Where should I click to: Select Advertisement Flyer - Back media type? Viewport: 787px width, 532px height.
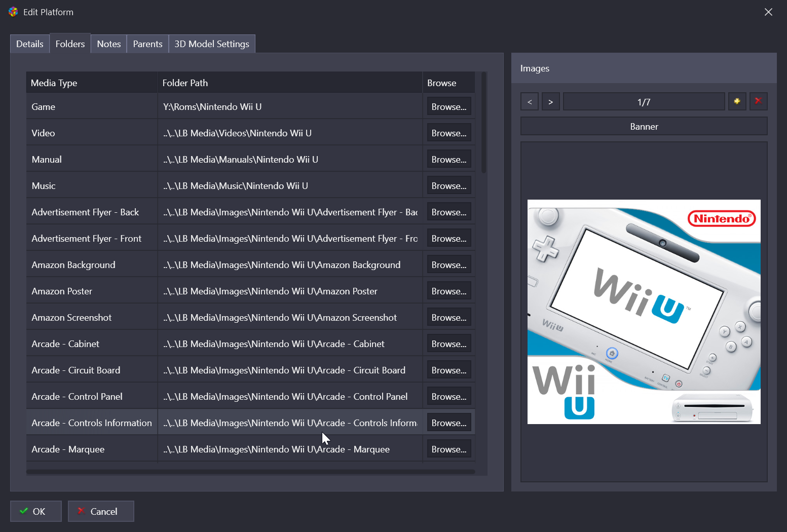(92, 212)
